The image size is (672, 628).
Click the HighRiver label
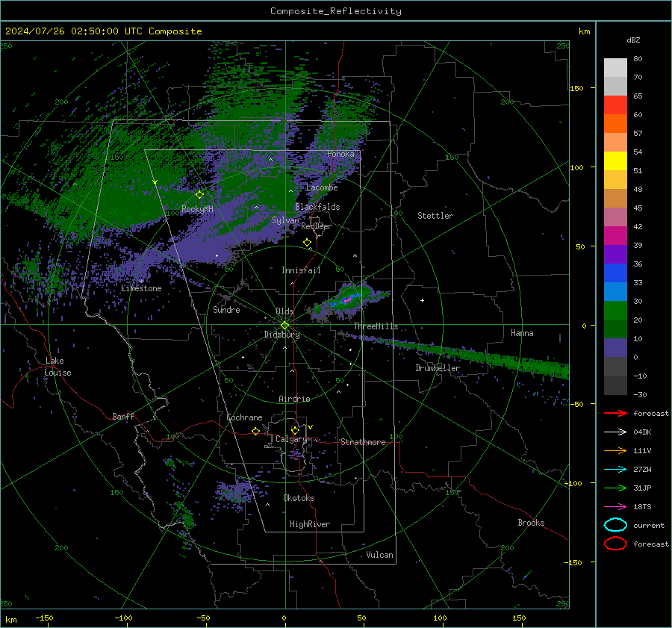pyautogui.click(x=310, y=524)
